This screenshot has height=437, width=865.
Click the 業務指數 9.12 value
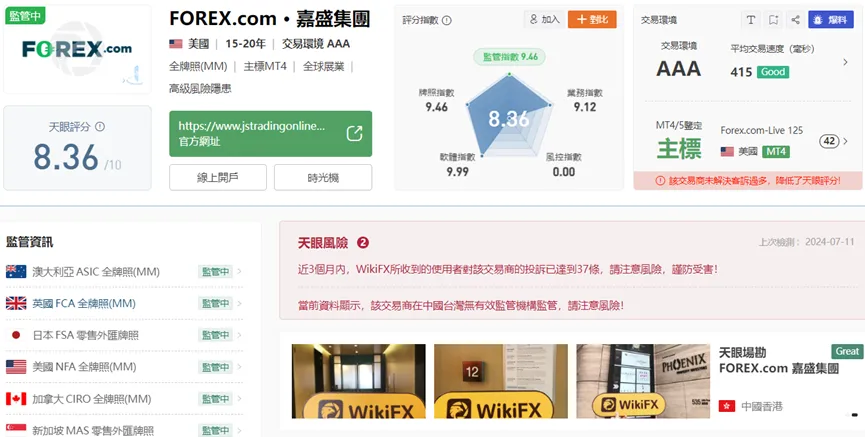585,107
